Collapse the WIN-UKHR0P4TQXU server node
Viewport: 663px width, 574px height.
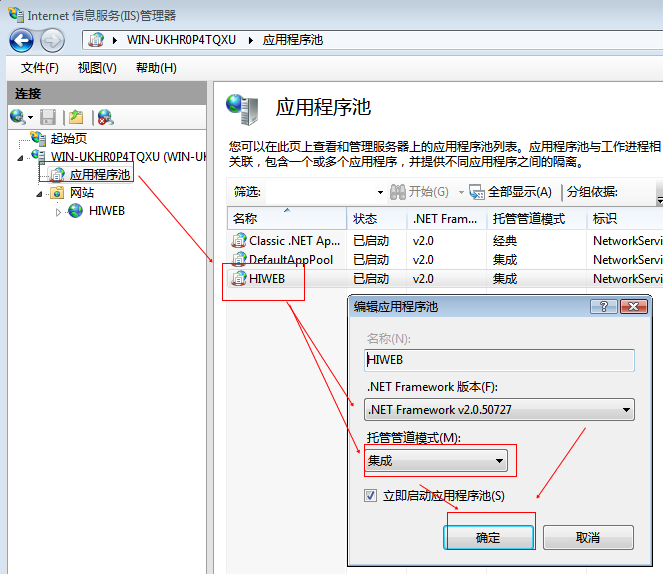click(20, 158)
